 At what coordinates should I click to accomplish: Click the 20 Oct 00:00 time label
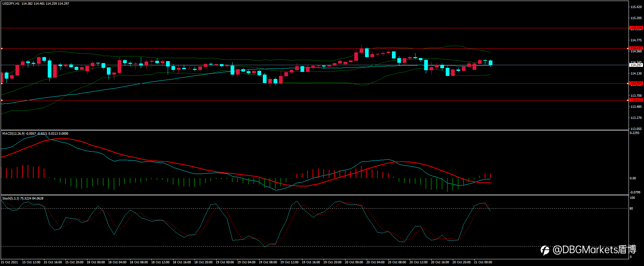[354, 262]
